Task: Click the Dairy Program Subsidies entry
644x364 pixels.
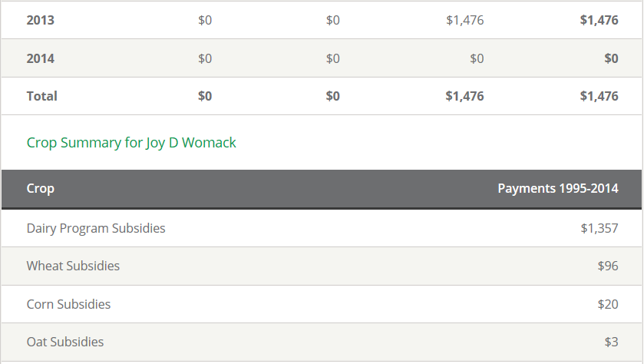Action: pyautogui.click(x=96, y=228)
